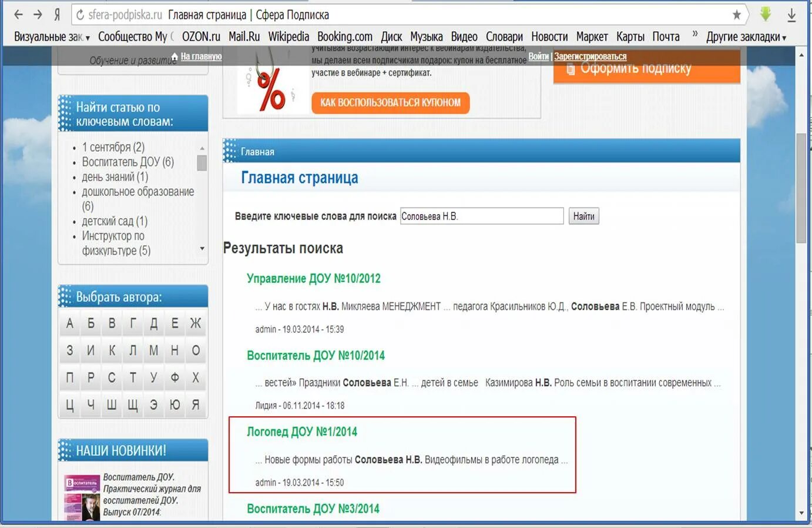812x528 pixels.
Task: Open the Booking.com bookmark
Action: pos(345,36)
